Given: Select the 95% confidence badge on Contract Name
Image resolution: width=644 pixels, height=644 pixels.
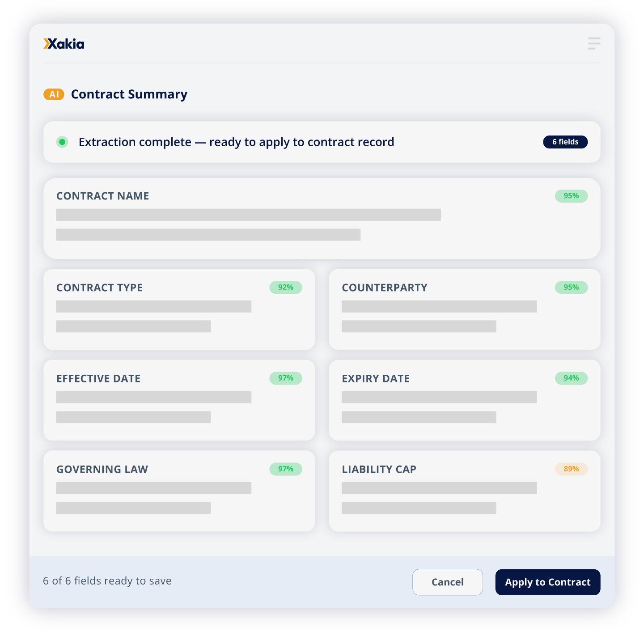Looking at the screenshot, I should click(571, 196).
